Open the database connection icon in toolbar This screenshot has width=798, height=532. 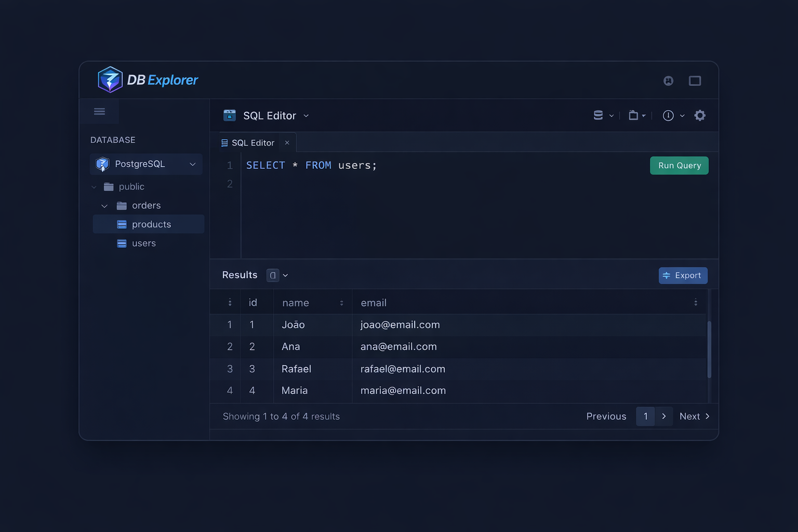(599, 115)
